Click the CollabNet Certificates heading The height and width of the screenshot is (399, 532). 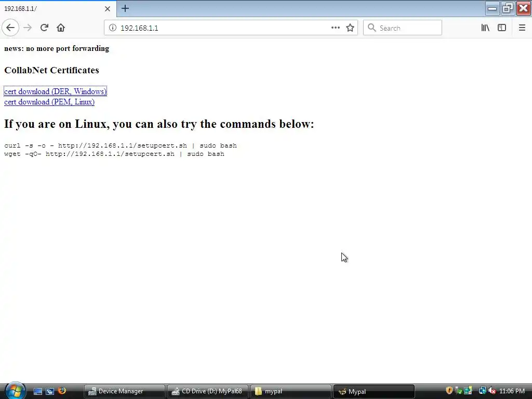coord(51,70)
